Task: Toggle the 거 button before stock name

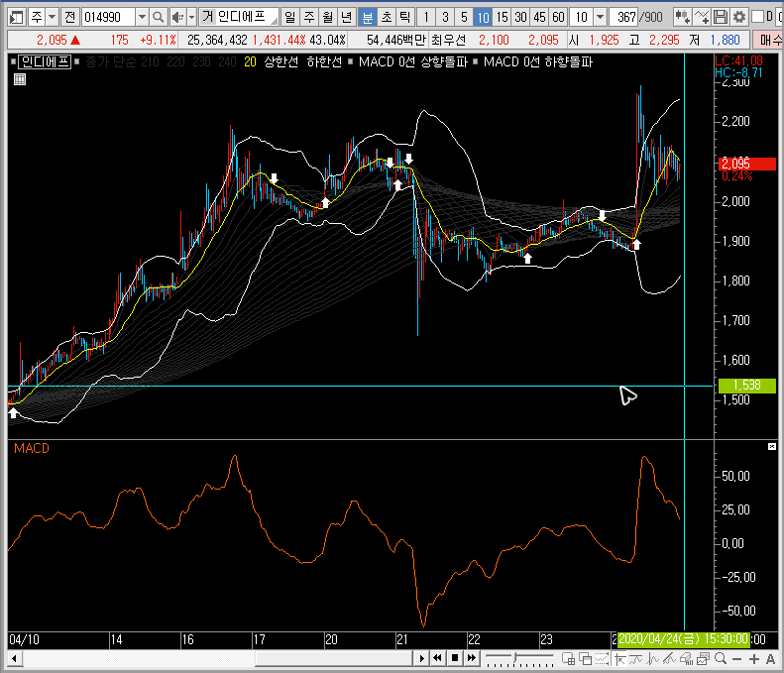Action: [x=207, y=18]
